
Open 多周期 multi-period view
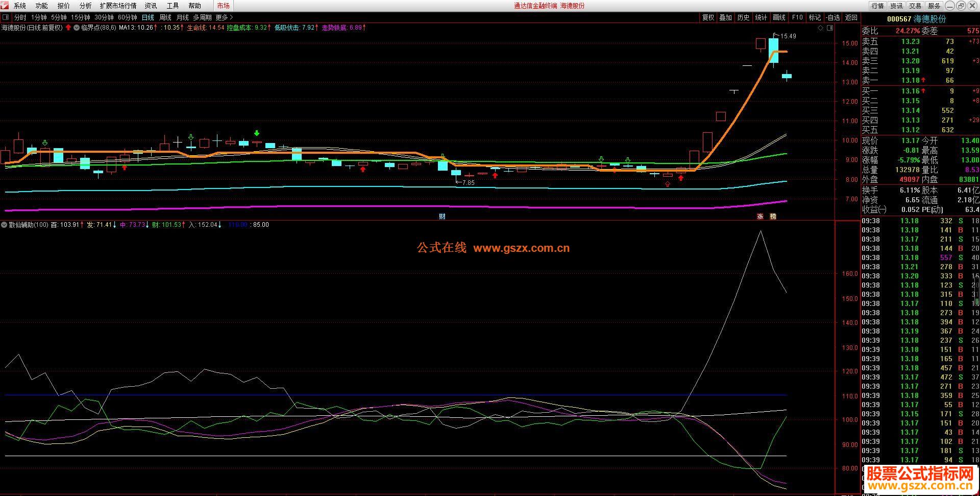click(x=202, y=17)
